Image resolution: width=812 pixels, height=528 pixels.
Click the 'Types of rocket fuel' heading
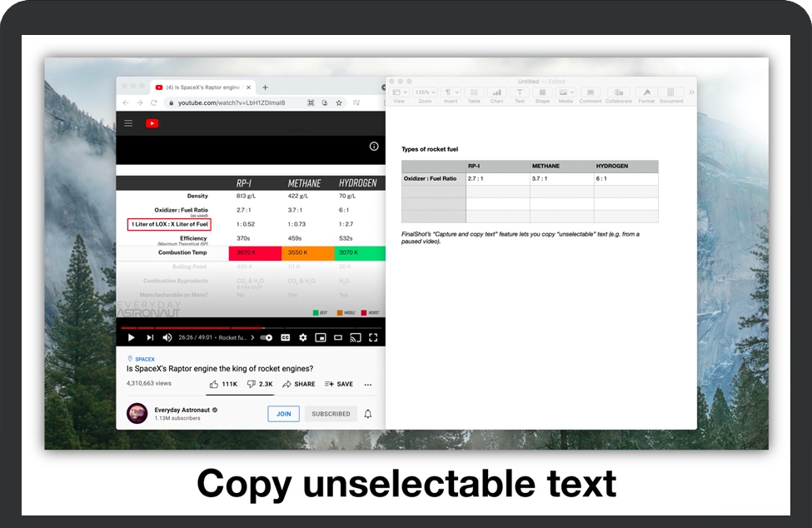click(429, 149)
